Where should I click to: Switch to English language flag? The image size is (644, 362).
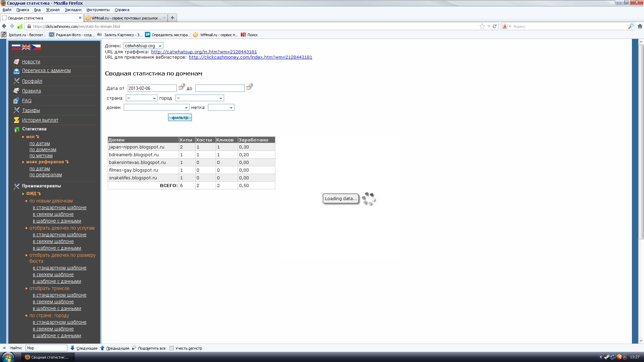pos(26,47)
